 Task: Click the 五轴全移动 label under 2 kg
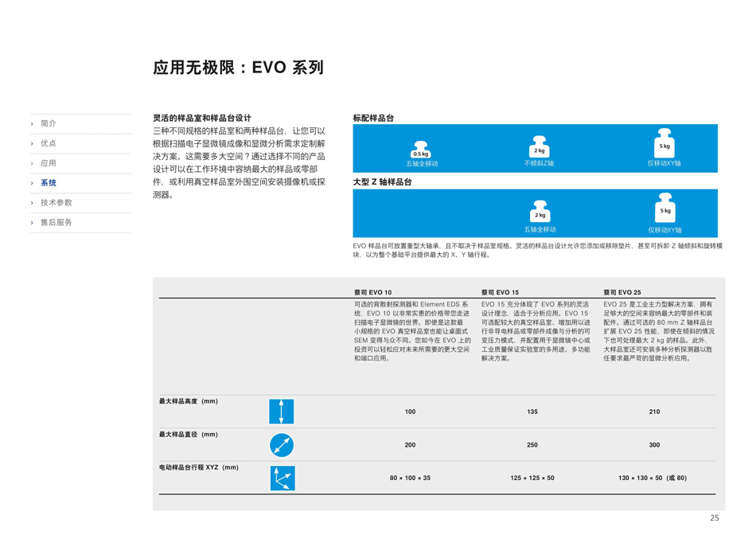point(540,229)
